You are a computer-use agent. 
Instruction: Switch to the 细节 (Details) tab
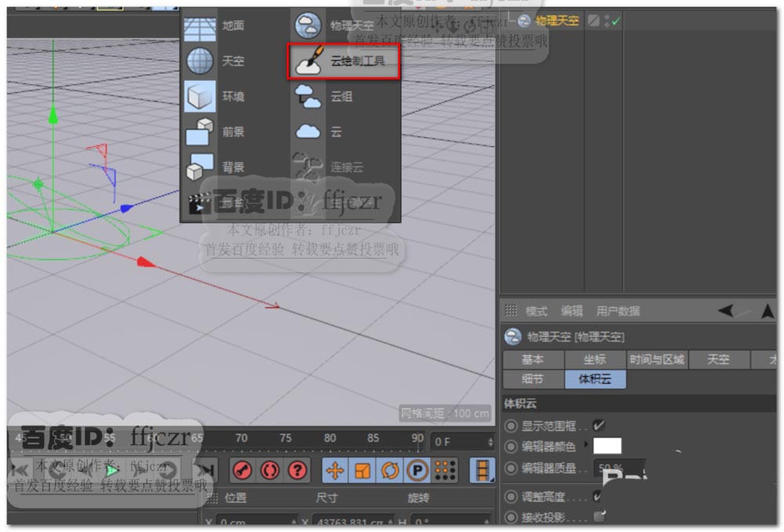pyautogui.click(x=533, y=378)
